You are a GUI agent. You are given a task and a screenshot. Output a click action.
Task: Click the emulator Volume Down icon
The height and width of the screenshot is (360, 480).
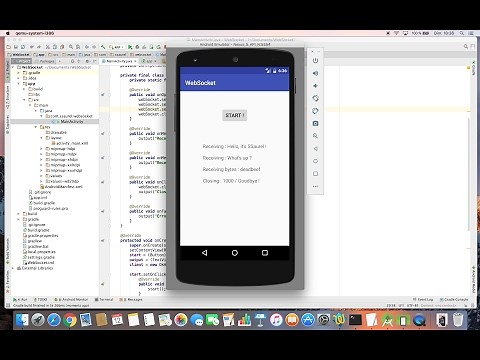[315, 86]
